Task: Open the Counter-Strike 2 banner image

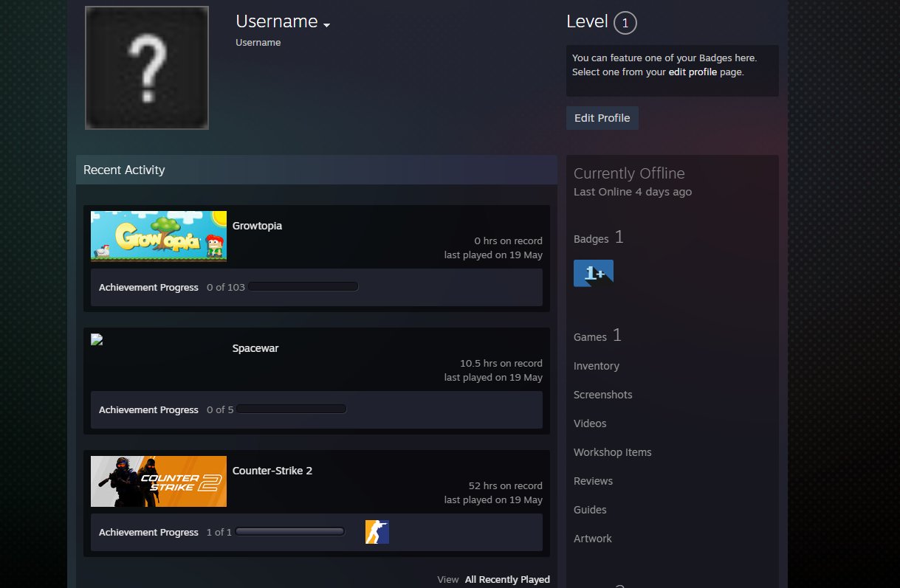Action: [x=159, y=481]
